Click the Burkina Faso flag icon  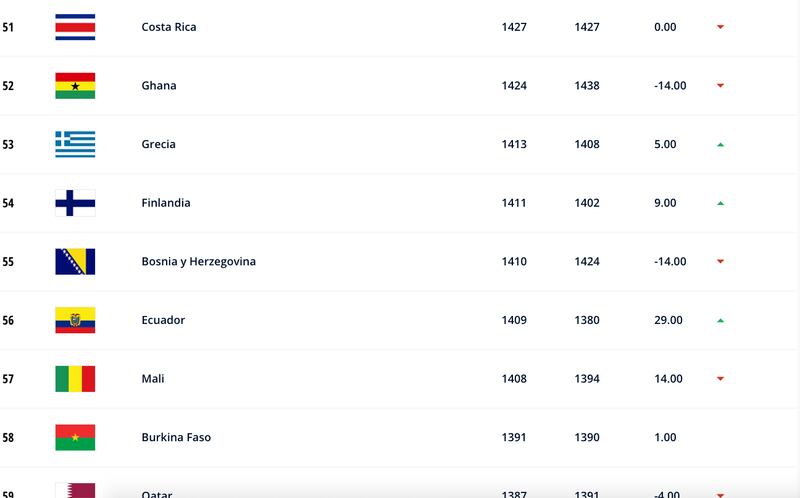click(x=75, y=438)
